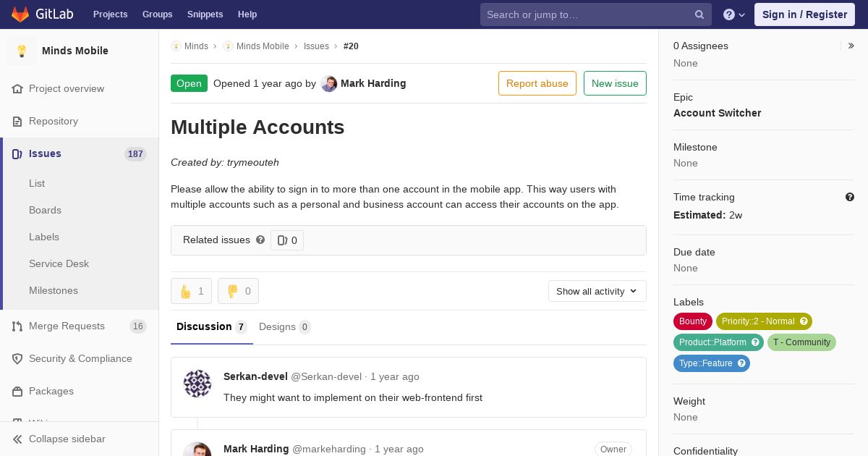Open the Show all activity dropdown
The image size is (868, 456).
pos(597,291)
